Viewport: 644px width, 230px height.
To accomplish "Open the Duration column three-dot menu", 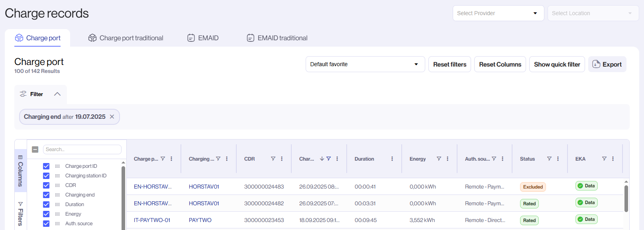I will pyautogui.click(x=392, y=159).
